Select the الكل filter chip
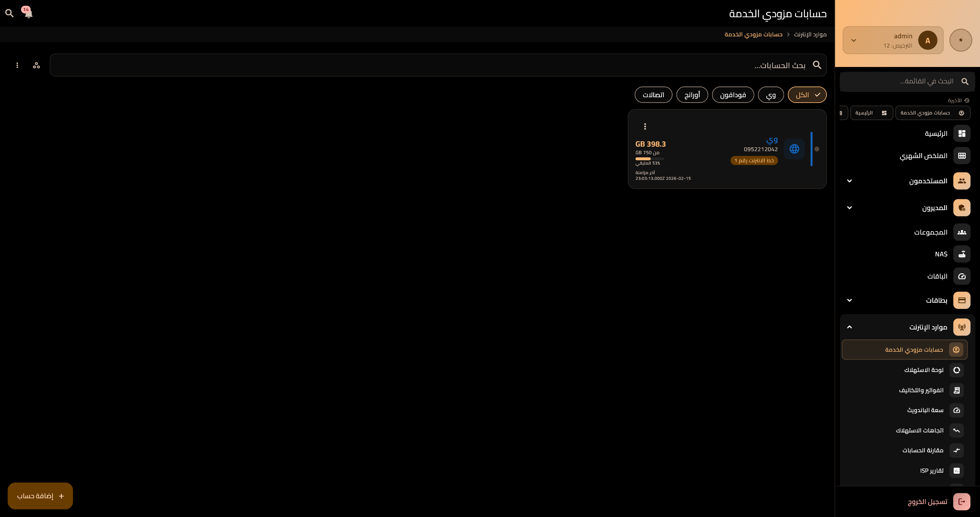The height and width of the screenshot is (517, 980). (x=807, y=95)
